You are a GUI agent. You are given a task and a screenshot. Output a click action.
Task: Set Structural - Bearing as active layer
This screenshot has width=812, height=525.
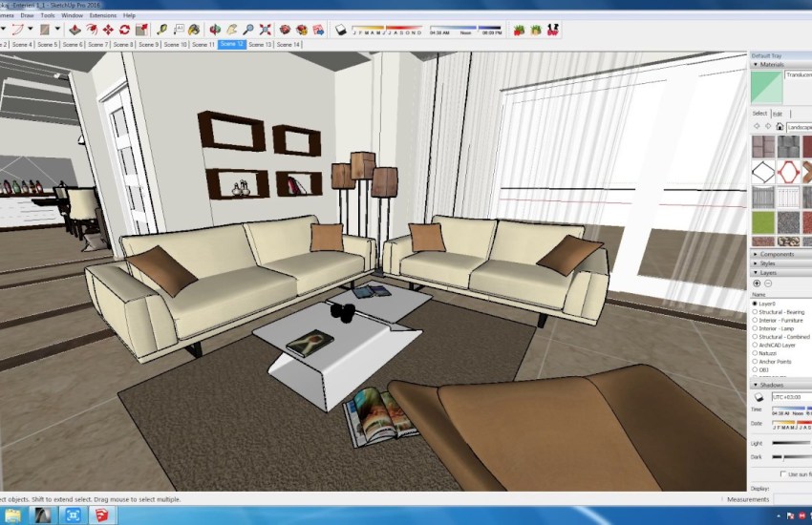(x=755, y=312)
